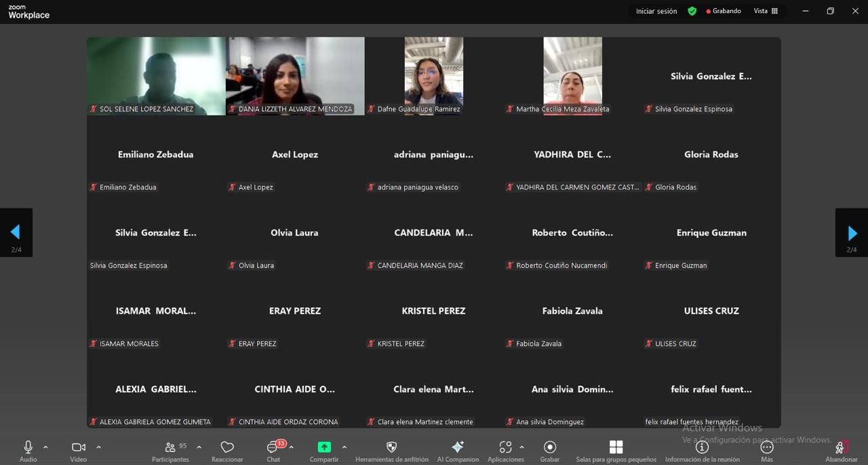
Task: Open the Participantes panel icon
Action: [170, 447]
